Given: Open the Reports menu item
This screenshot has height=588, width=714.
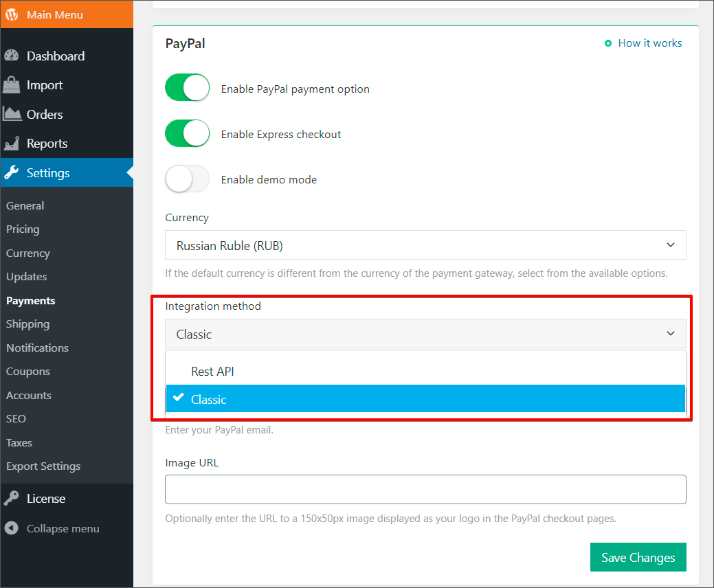Looking at the screenshot, I should click(67, 144).
